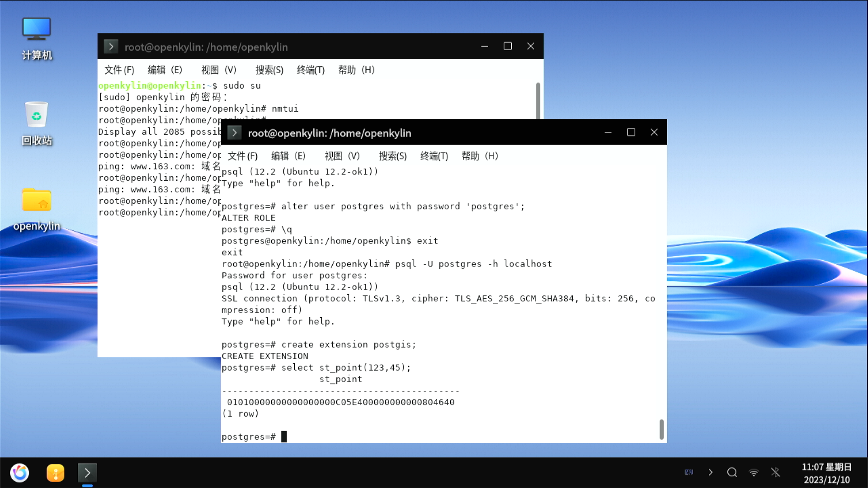868x488 pixels.
Task: Open 终端(T) menu in front terminal
Action: [x=434, y=156]
